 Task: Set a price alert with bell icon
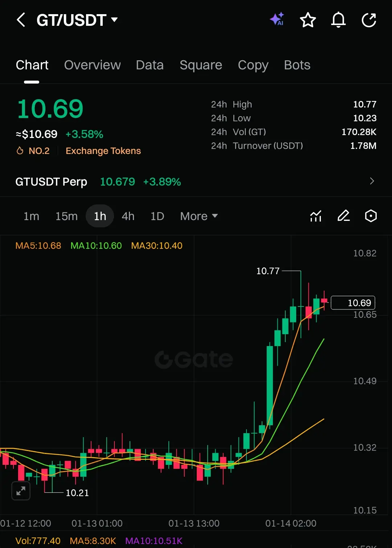pyautogui.click(x=338, y=20)
